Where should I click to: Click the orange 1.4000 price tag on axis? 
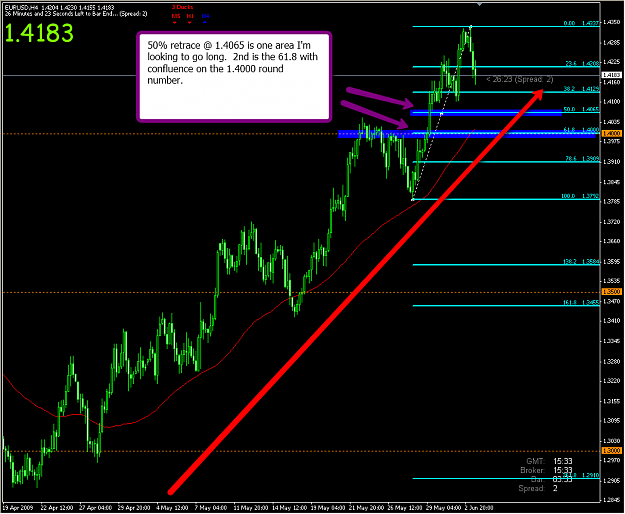(x=611, y=133)
